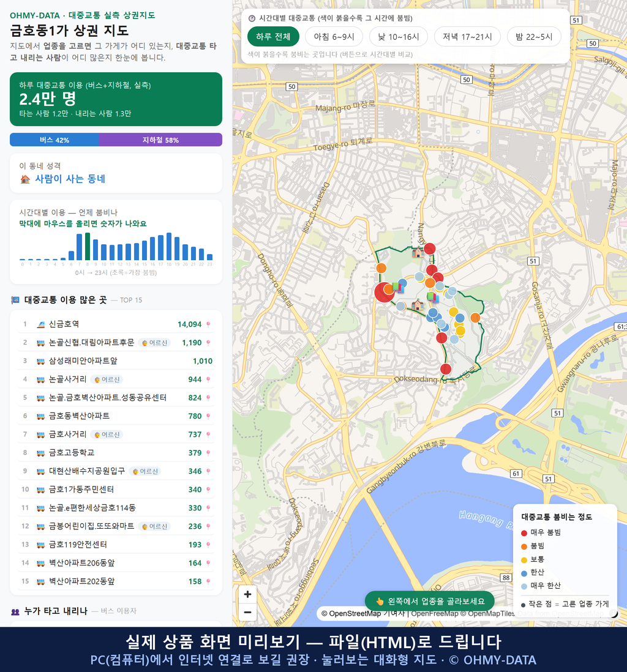Click the house emoji beside 사람이 사는 동네
This screenshot has height=672, width=627.
[25, 179]
